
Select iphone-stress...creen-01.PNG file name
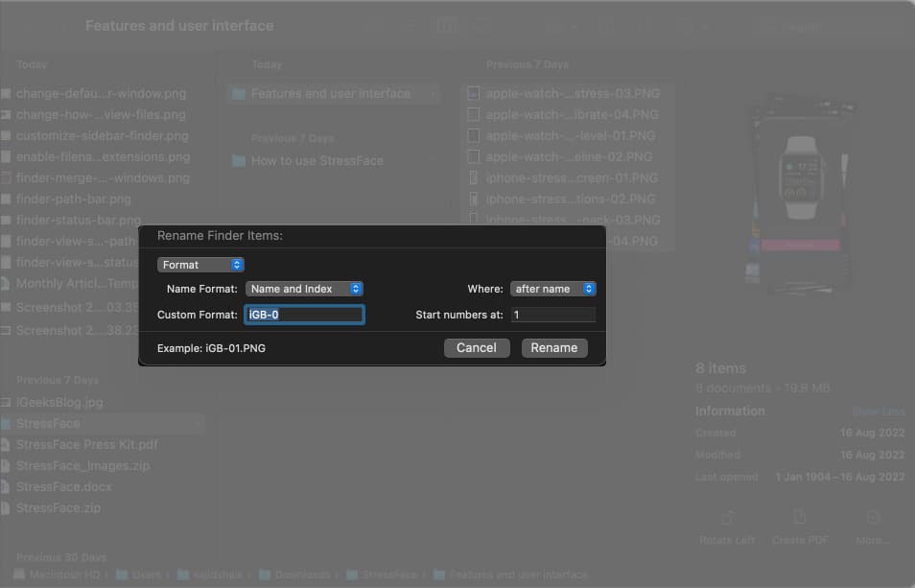coord(572,177)
